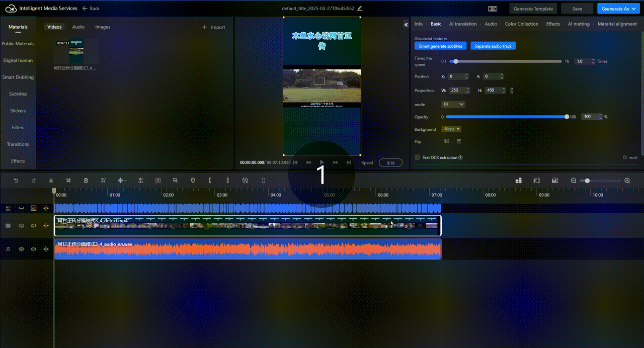This screenshot has height=348, width=644.
Task: Delete the selected clip using trash icon
Action: click(86, 180)
